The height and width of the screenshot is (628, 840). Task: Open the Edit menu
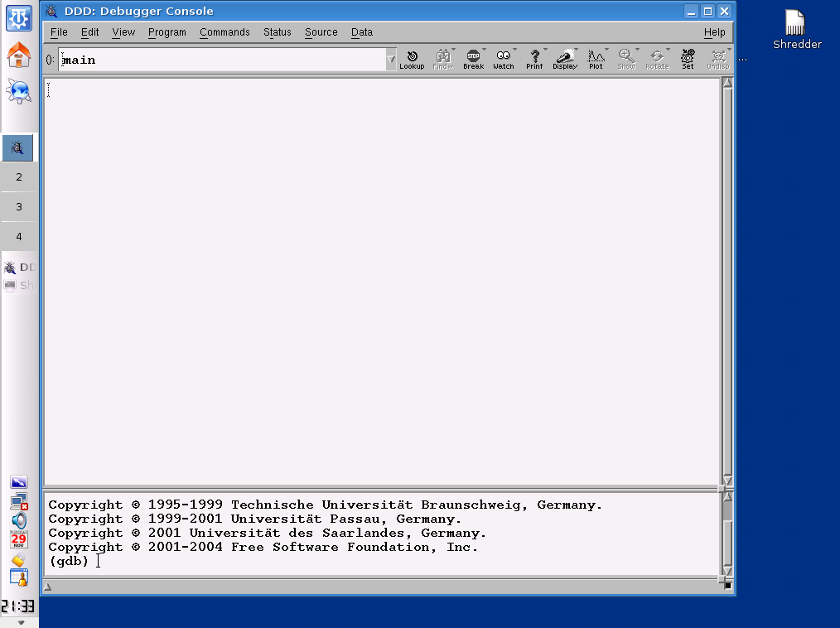90,32
